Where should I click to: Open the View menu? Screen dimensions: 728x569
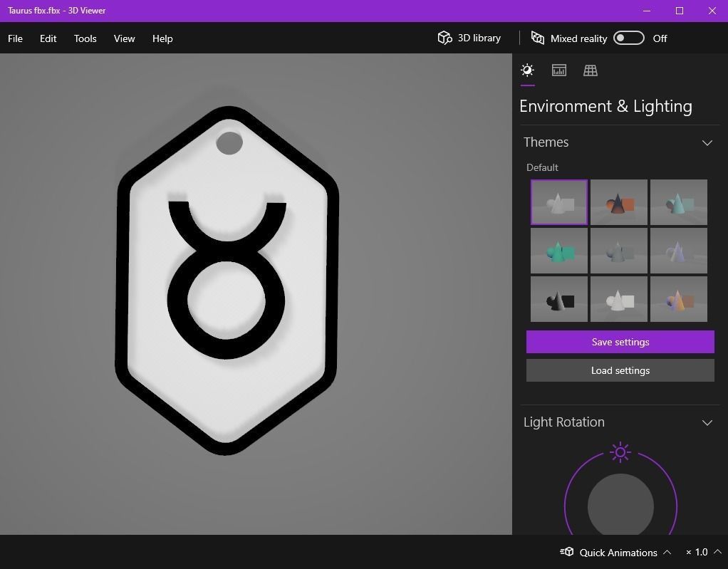[124, 38]
